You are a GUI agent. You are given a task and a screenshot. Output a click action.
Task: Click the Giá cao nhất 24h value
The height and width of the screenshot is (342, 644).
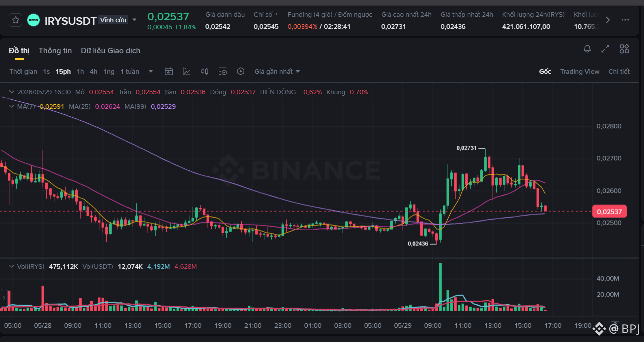[x=394, y=26]
